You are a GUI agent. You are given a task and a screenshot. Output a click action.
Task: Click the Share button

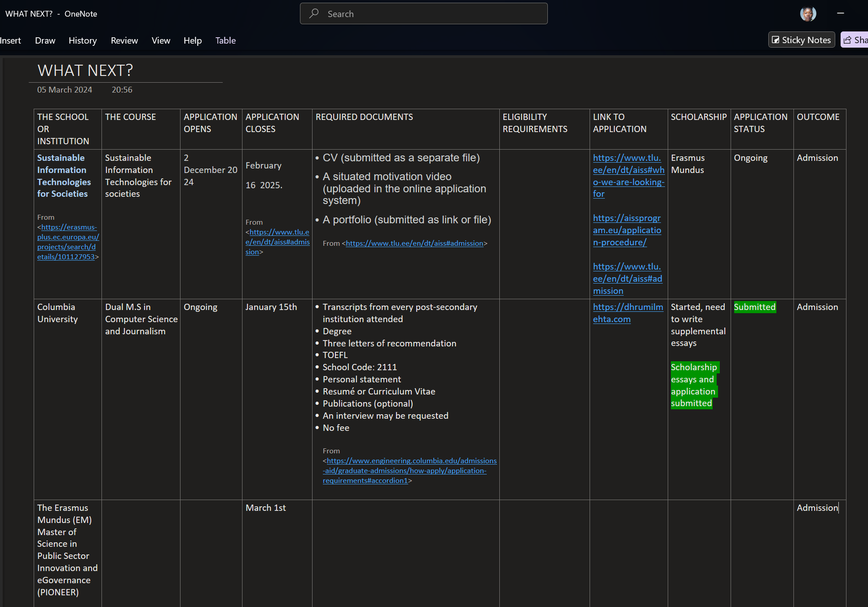tap(855, 40)
